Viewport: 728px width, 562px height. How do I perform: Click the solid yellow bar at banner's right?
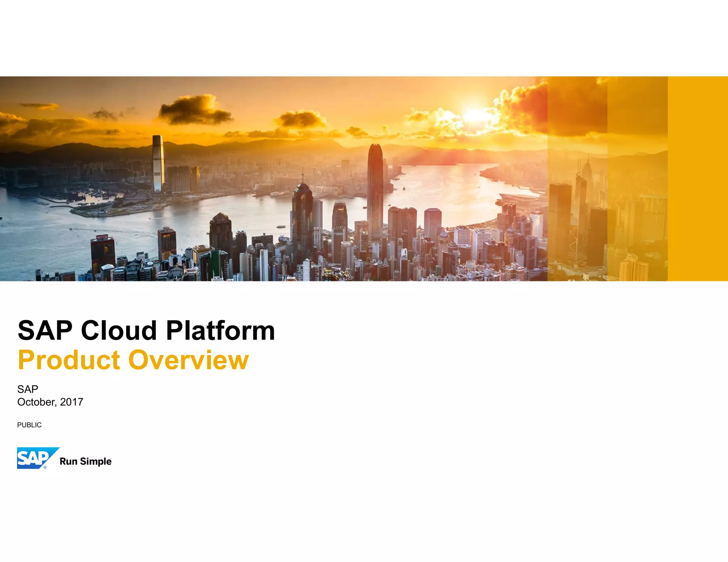click(x=697, y=178)
